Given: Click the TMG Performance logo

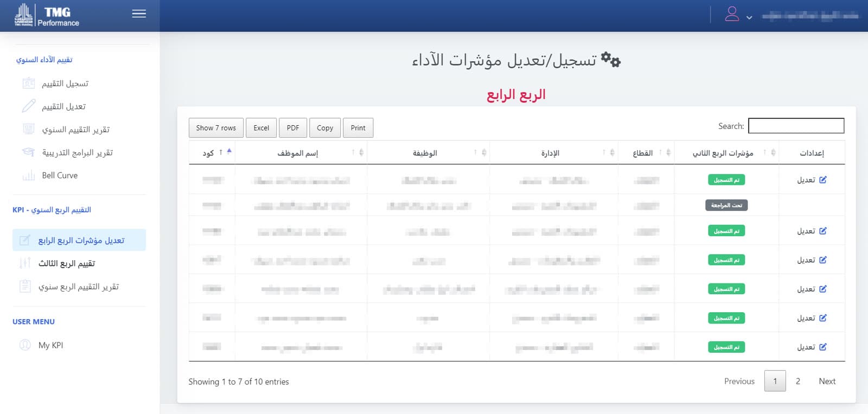Looking at the screenshot, I should tap(47, 15).
